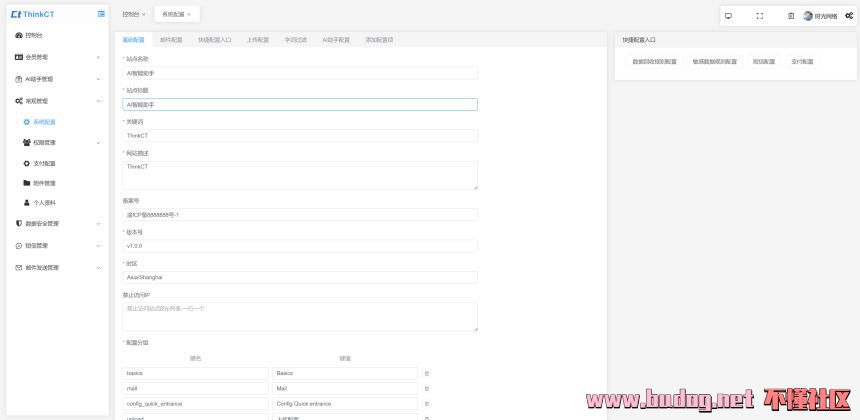
Task: Edit the key name field 'config_quick_entrance'
Action: [195, 404]
